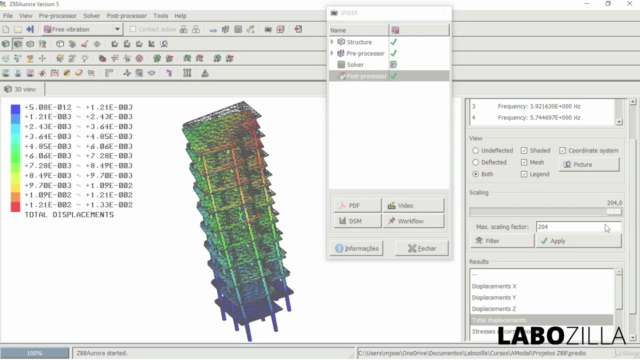The width and height of the screenshot is (640, 360).
Task: Open the View menu
Action: tap(25, 16)
